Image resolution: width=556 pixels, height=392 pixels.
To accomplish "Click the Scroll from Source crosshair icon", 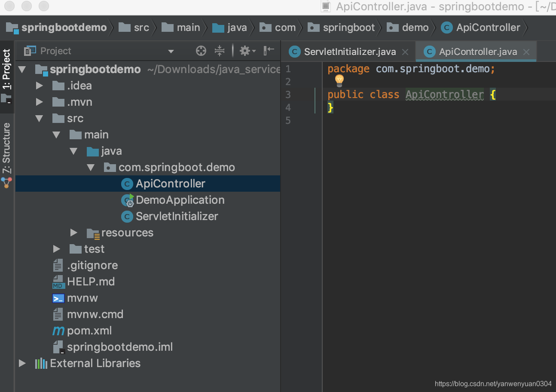I will click(x=201, y=51).
